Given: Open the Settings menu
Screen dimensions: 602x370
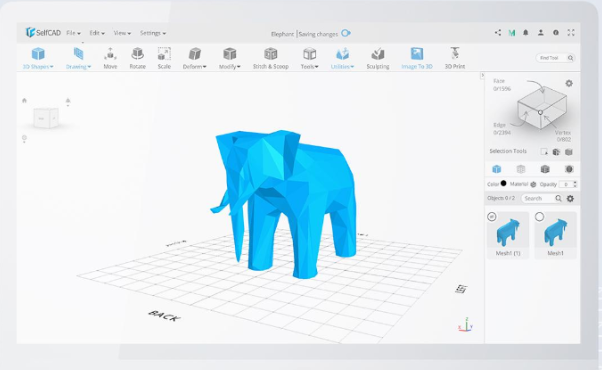Looking at the screenshot, I should [x=153, y=33].
